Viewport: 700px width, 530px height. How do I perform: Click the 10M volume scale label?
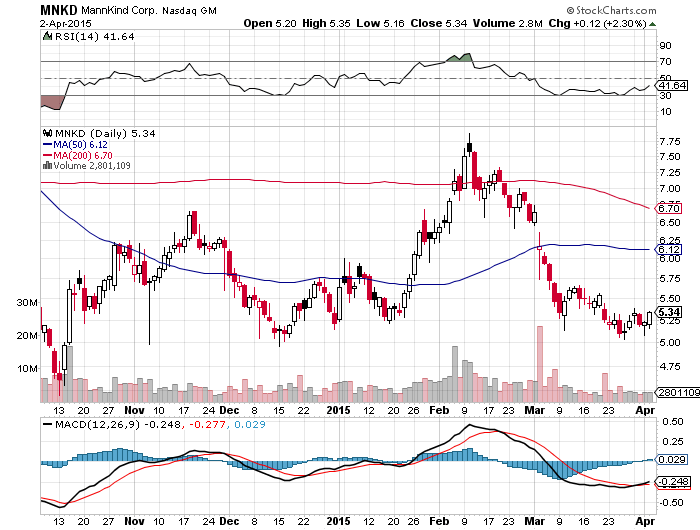(x=27, y=368)
